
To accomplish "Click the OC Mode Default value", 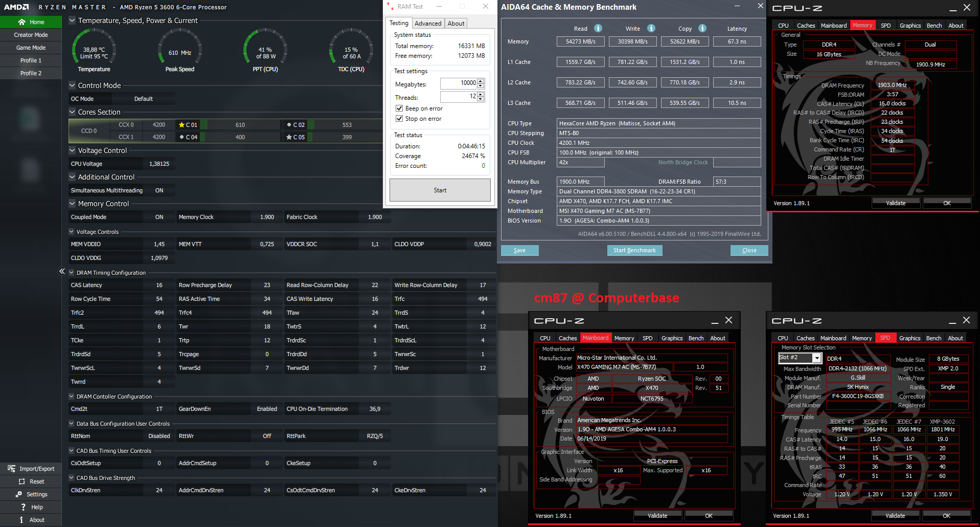I will coord(144,99).
